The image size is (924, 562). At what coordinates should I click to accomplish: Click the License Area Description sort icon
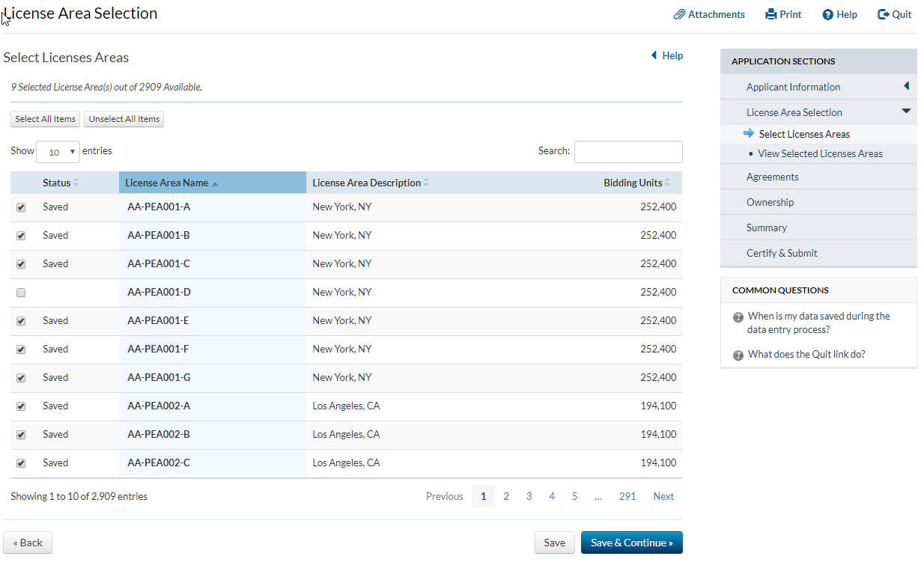(x=426, y=183)
